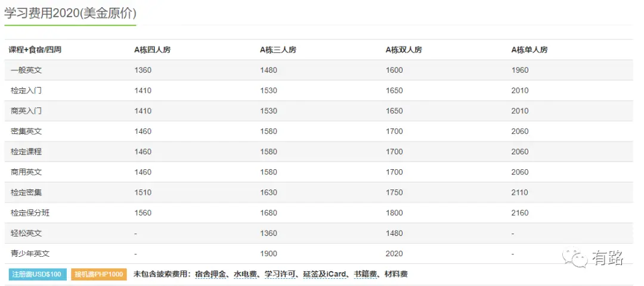Click the WeChat logo icon watermark
Screen dimensions: 644x286
point(575,257)
